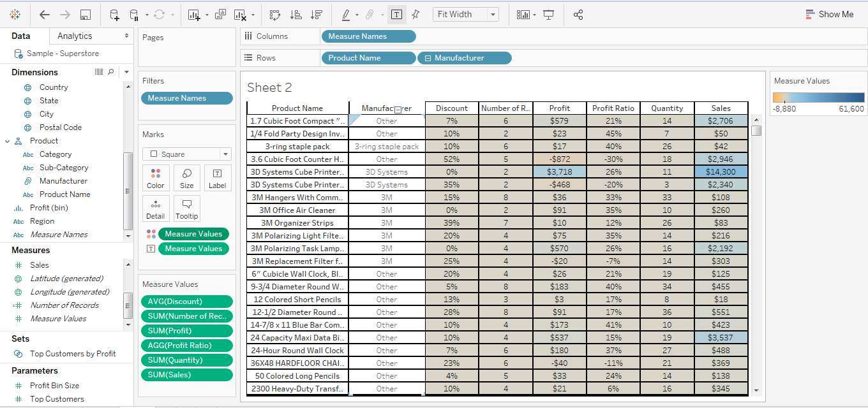The width and height of the screenshot is (868, 408).
Task: Click the table vertical scrollbar thumb
Action: point(756,131)
